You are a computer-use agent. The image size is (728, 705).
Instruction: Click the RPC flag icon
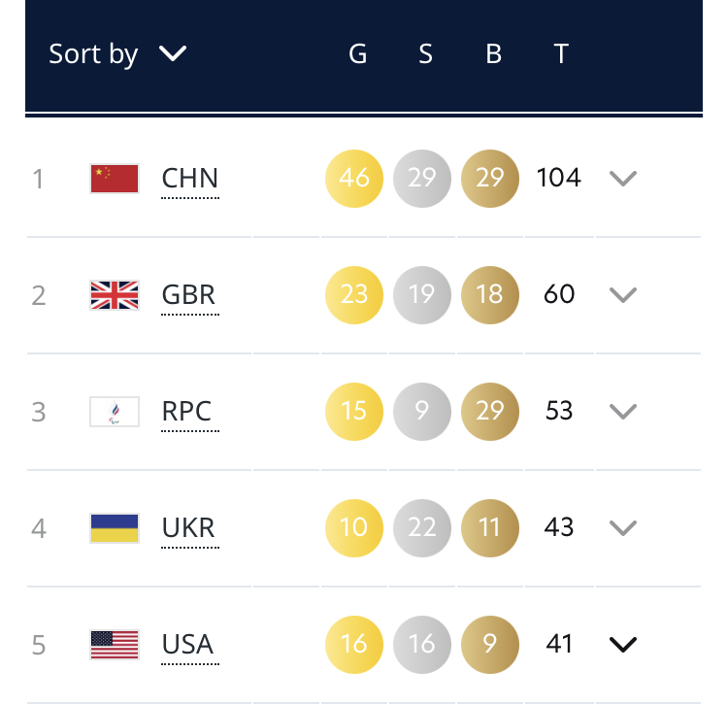click(x=115, y=412)
